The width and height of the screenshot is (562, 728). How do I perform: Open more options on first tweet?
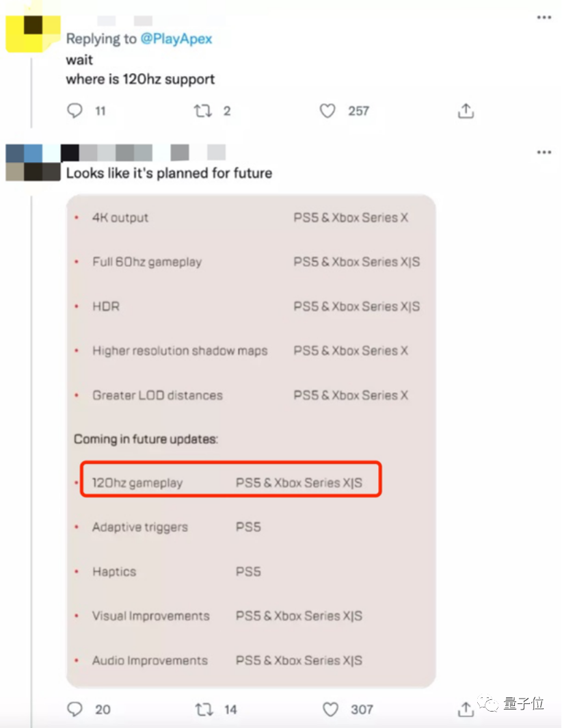point(544,18)
